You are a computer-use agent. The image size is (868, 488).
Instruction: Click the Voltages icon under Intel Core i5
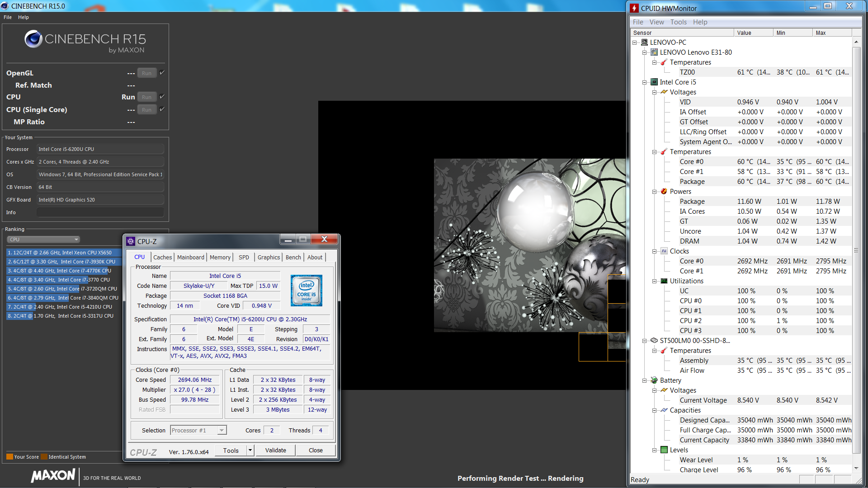[x=664, y=92]
